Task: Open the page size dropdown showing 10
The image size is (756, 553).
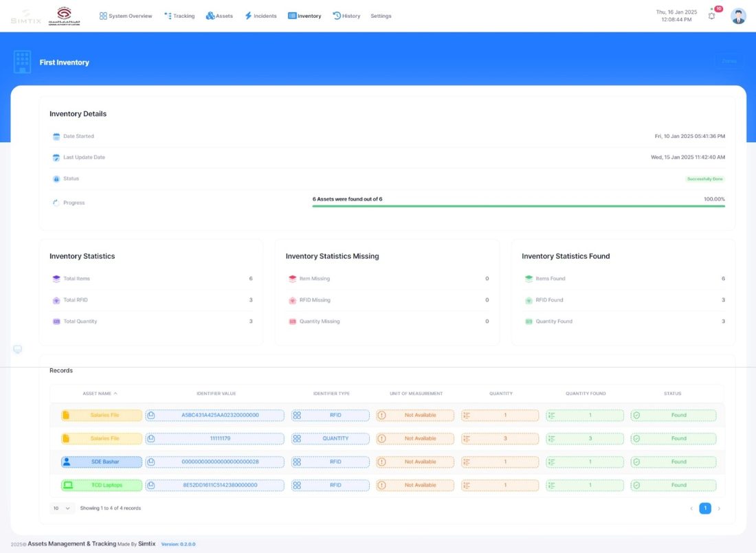Action: coord(62,508)
